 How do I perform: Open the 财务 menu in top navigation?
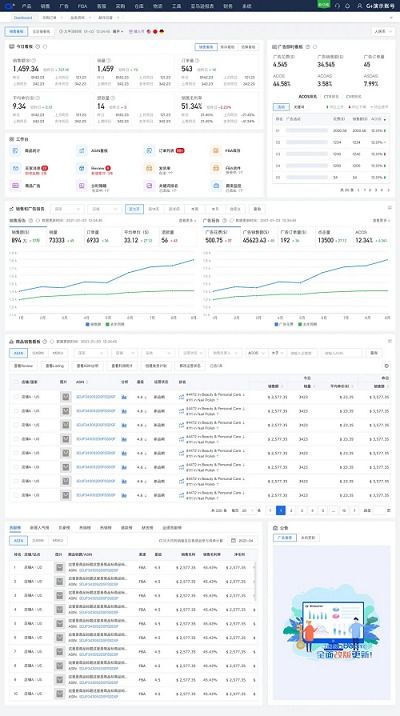tap(228, 6)
